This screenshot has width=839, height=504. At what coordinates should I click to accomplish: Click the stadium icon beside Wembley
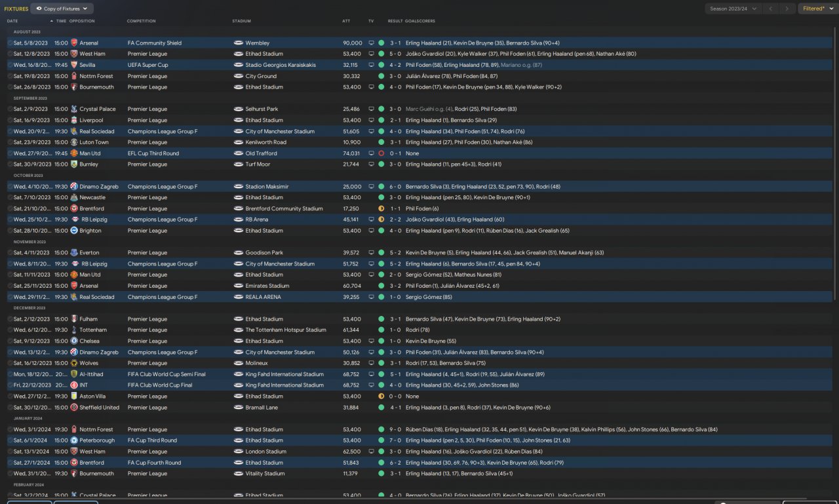239,43
